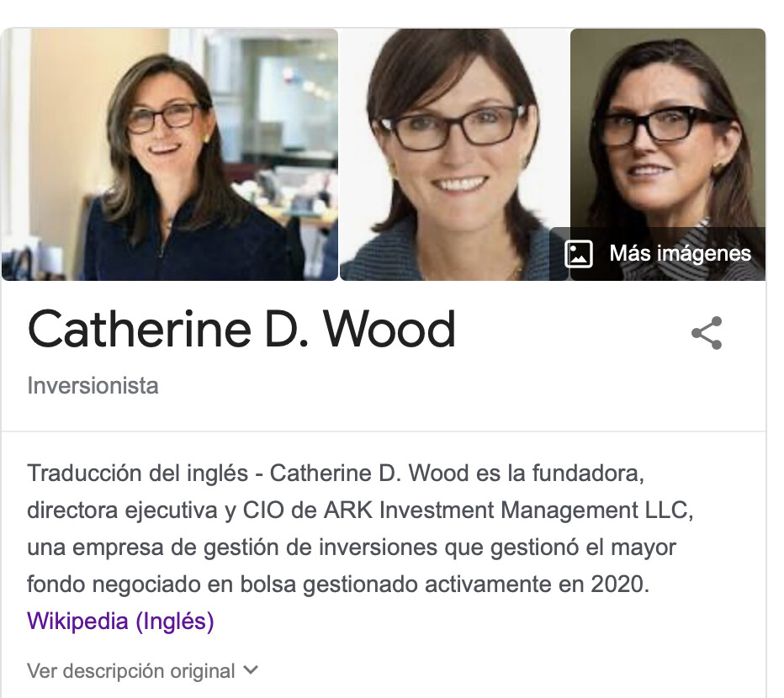Click phrase fondo negociado en bolsa
Screen dimensions: 784x698
(162, 584)
